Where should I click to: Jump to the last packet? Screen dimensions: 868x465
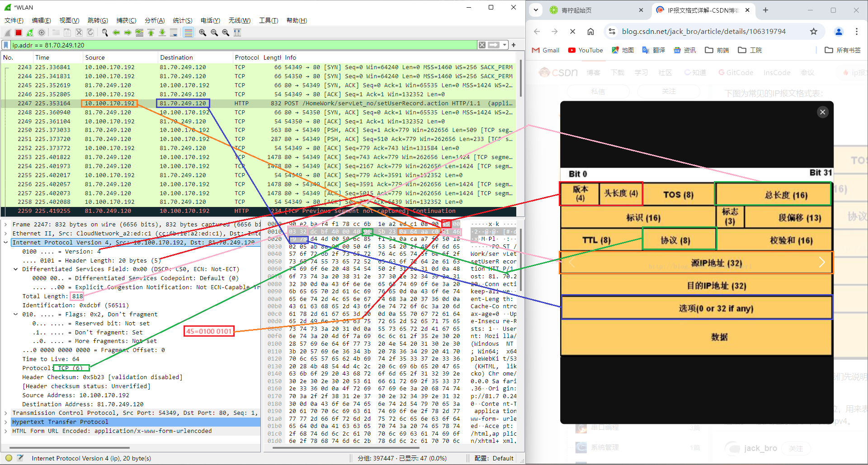point(162,33)
